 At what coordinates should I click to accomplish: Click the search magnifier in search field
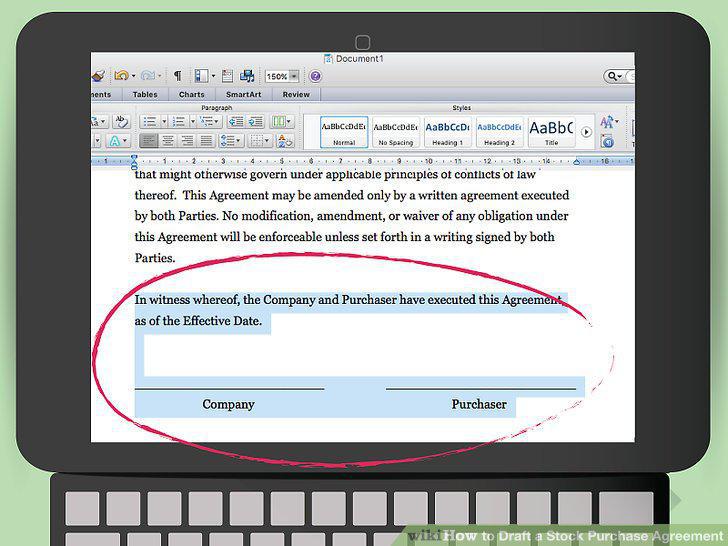click(x=614, y=76)
